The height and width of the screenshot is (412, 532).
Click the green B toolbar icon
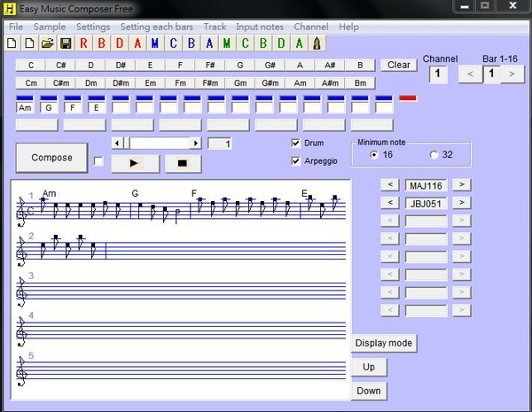click(263, 43)
